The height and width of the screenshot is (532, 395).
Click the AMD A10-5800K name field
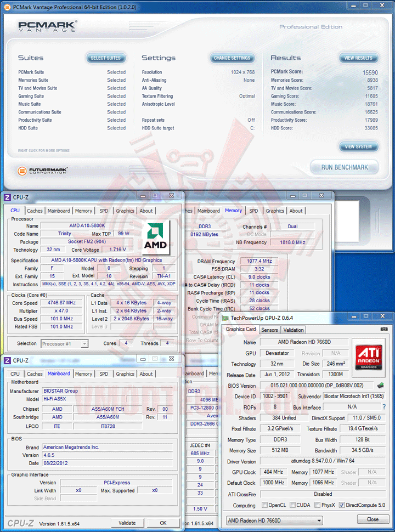[87, 225]
